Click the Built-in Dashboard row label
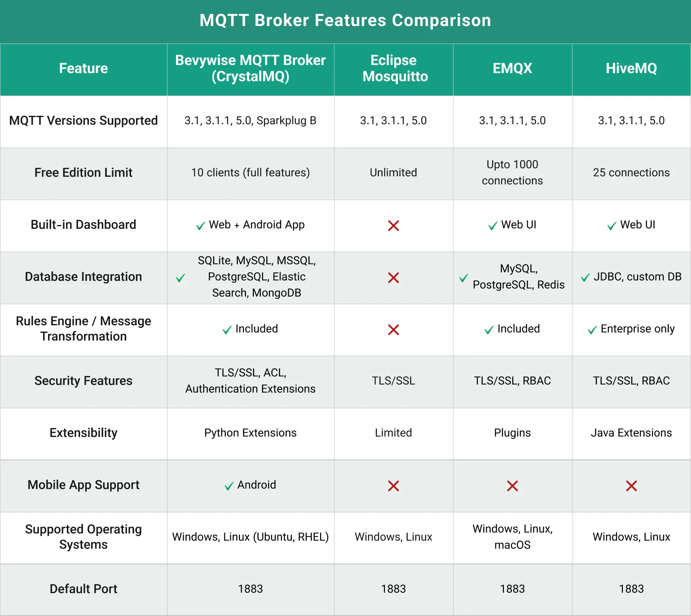This screenshot has width=691, height=616. tap(84, 224)
